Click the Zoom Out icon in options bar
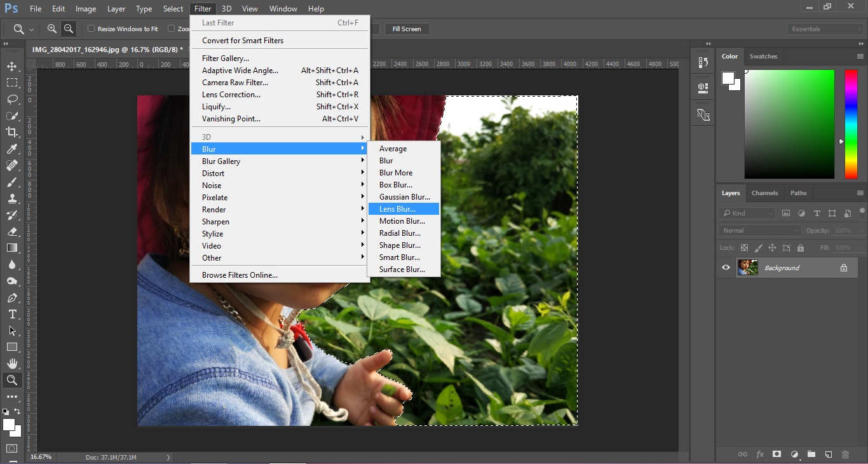The image size is (868, 464). [x=68, y=29]
